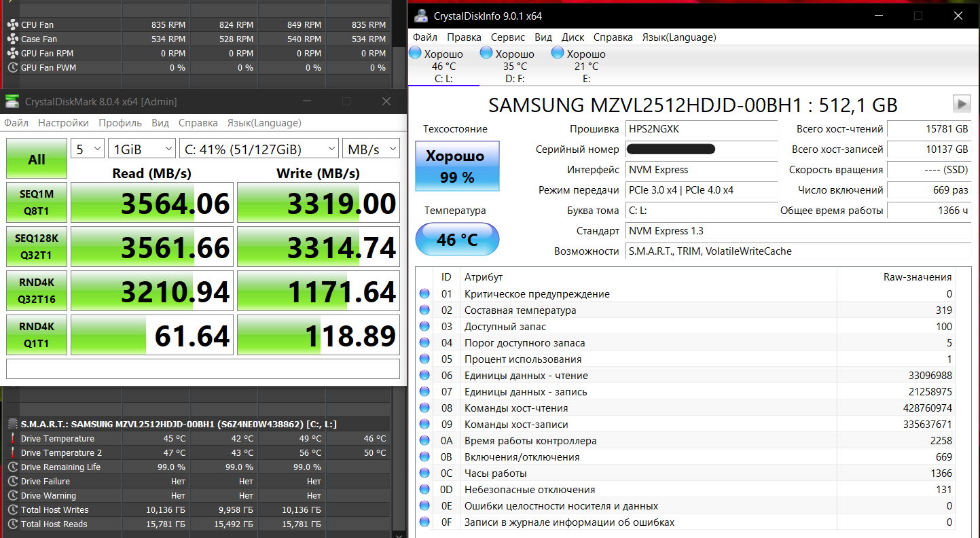Select the Case Fan sensor icon in HWiNFO
The width and height of the screenshot is (980, 538).
(x=12, y=39)
